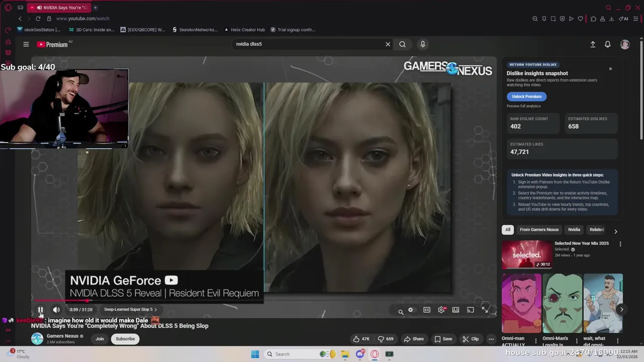This screenshot has height=362, width=644.
Task: Select the All filter chip
Action: tap(508, 230)
